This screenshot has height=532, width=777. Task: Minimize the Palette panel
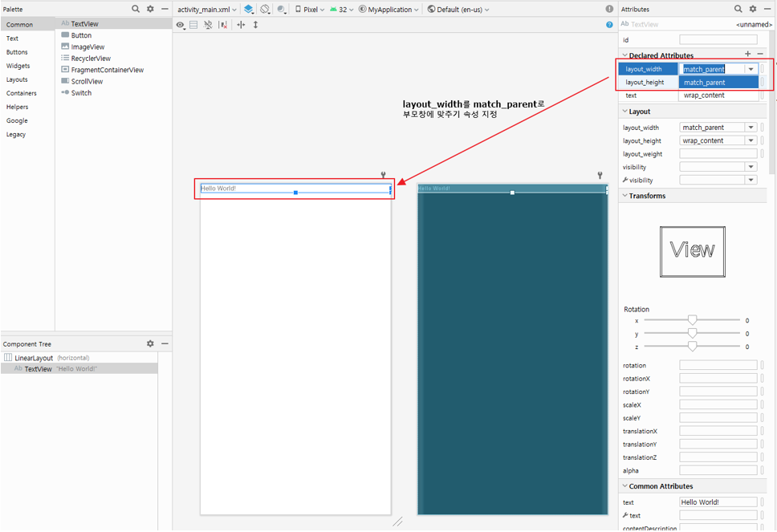pos(165,9)
